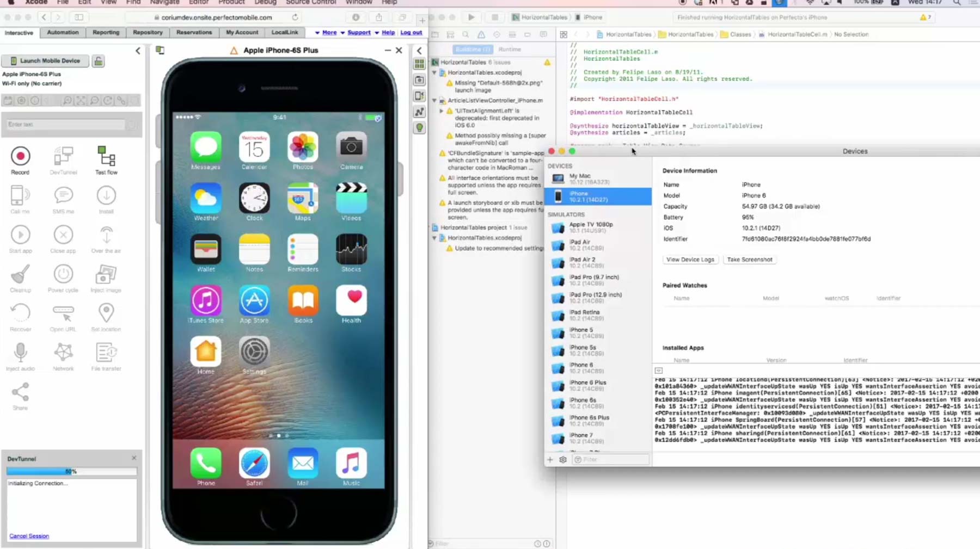Collapse ArticleListViewController_iPhone.m issue node
Viewport: 980px width, 549px height.
click(x=434, y=101)
